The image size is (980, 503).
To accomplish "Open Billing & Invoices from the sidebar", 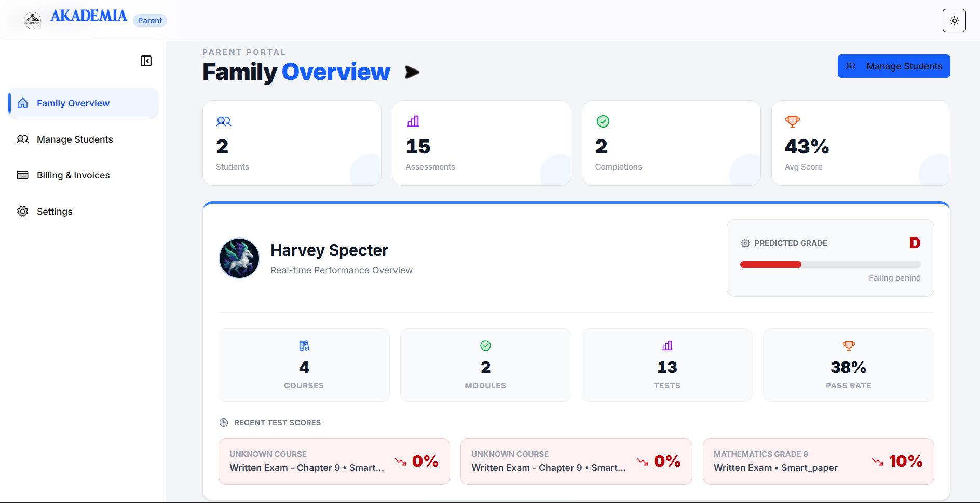I will pos(73,175).
